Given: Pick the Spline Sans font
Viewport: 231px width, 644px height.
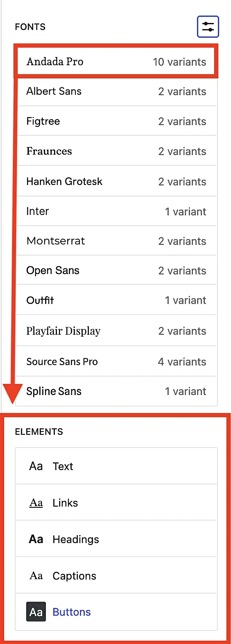Looking at the screenshot, I should [x=116, y=391].
